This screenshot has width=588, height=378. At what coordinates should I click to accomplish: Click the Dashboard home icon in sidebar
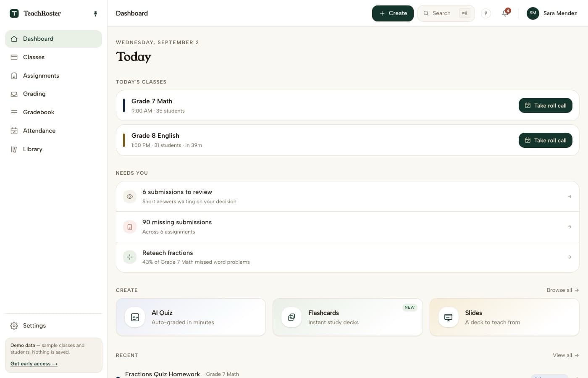pyautogui.click(x=14, y=39)
